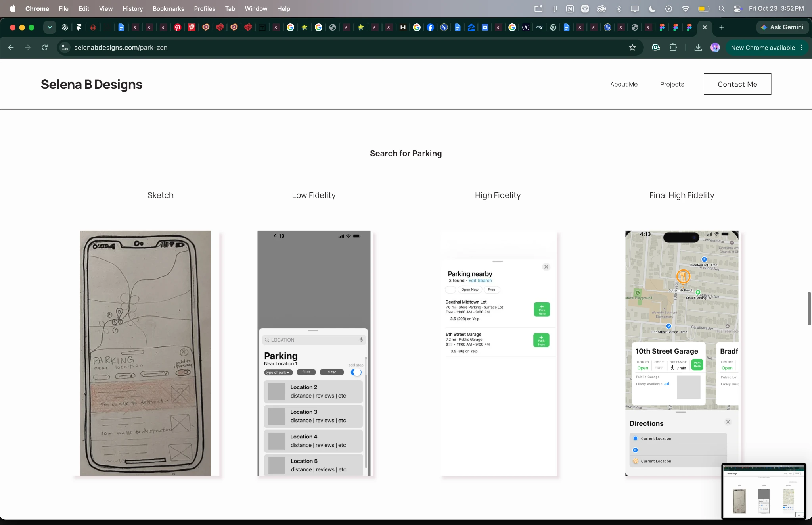This screenshot has height=525, width=812.
Task: Click the address bar URL field
Action: pyautogui.click(x=349, y=48)
